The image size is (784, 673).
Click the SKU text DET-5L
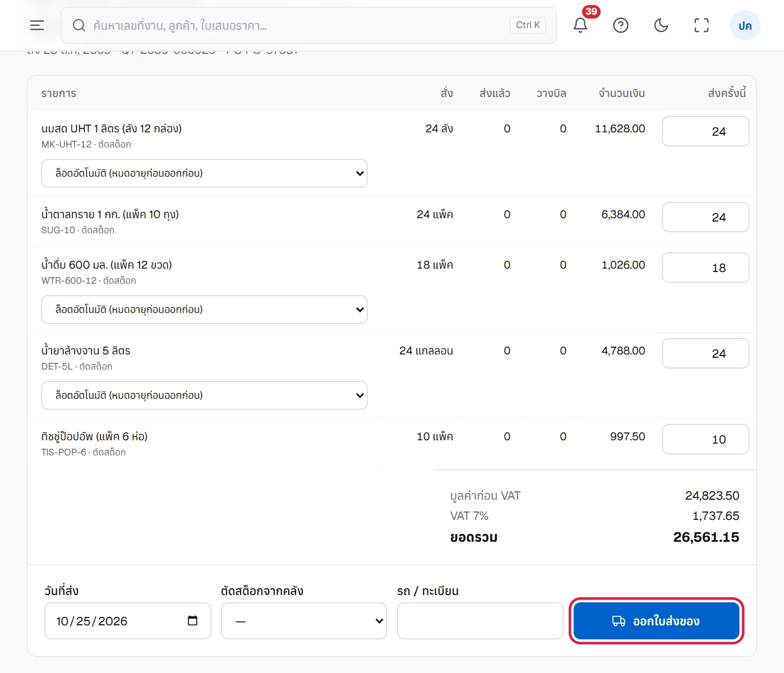click(57, 366)
